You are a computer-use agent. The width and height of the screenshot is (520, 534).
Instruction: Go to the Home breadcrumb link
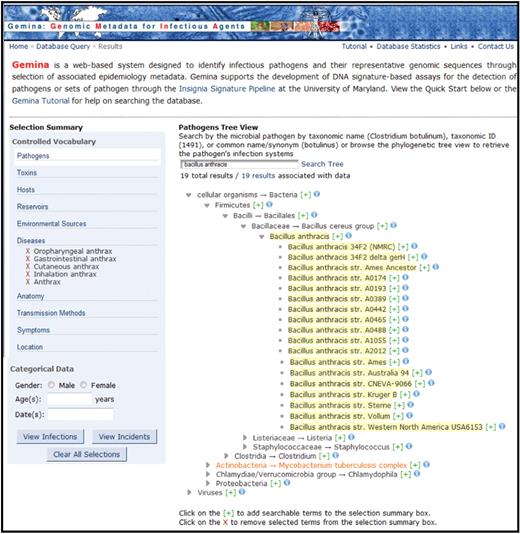coord(18,46)
